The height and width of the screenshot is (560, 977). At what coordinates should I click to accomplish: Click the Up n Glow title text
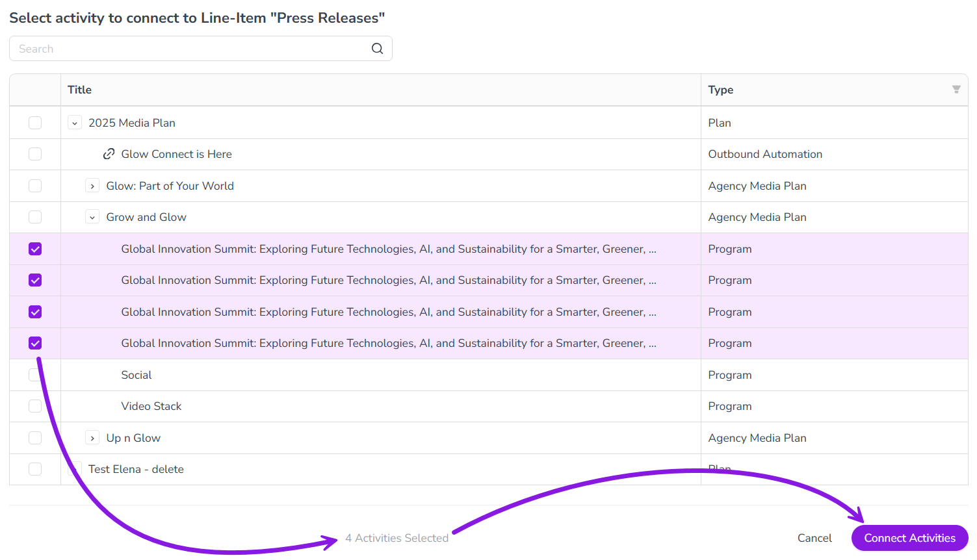[x=133, y=438]
